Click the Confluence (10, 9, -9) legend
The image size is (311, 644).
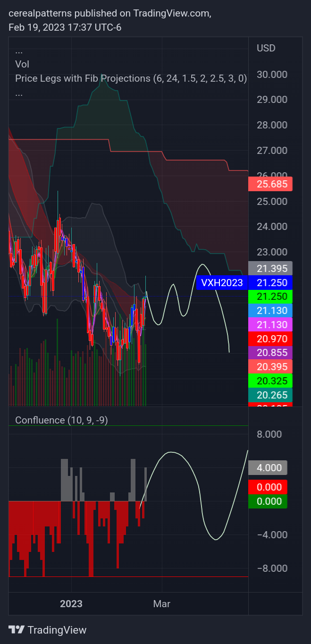(62, 420)
